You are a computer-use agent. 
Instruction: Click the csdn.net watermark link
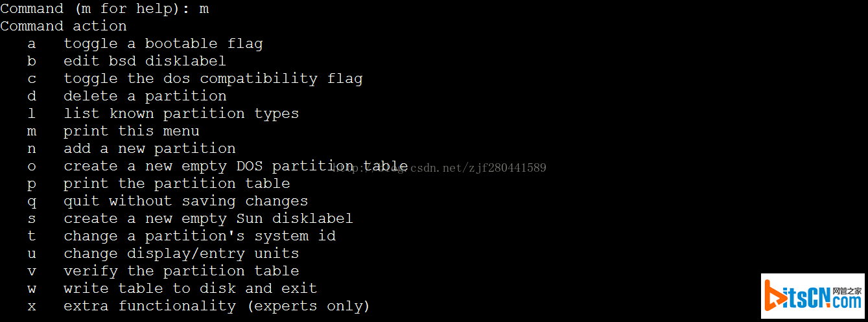click(x=440, y=168)
